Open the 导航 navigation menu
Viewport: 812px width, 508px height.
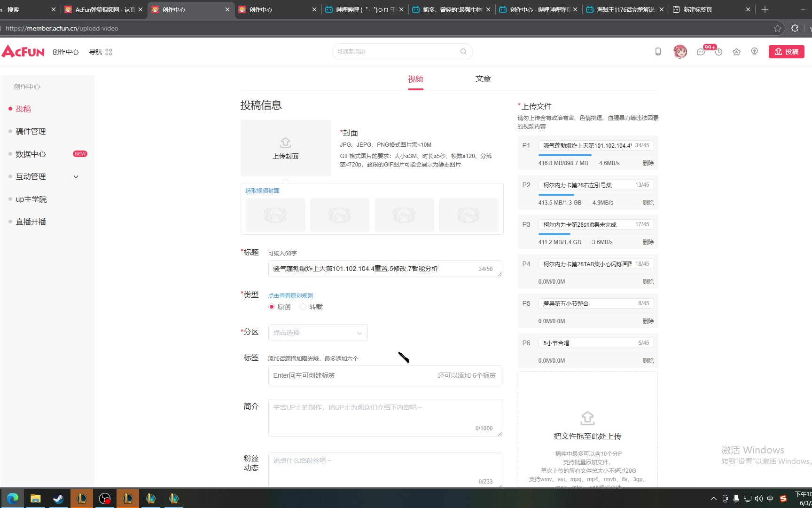(x=100, y=52)
